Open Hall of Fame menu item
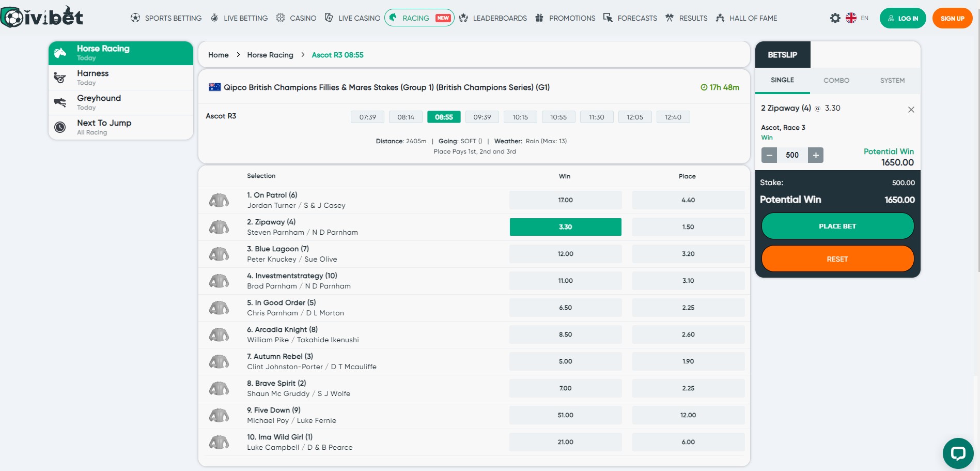 [x=746, y=18]
